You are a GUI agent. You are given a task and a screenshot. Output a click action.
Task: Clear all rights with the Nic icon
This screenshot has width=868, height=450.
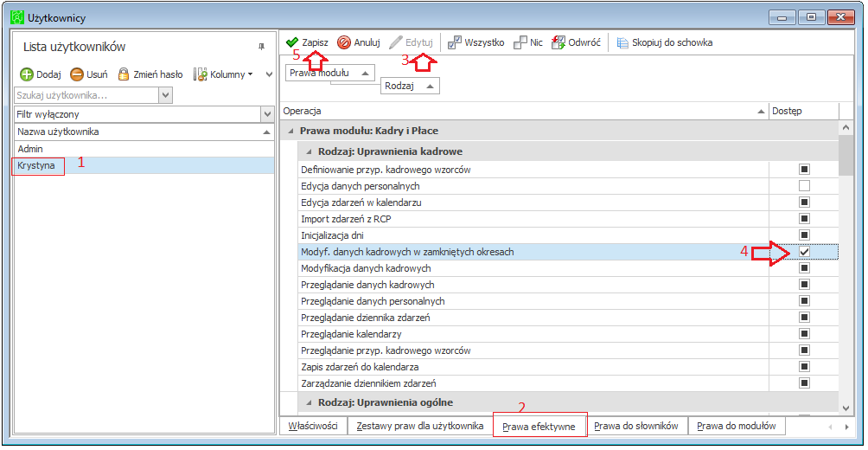520,42
